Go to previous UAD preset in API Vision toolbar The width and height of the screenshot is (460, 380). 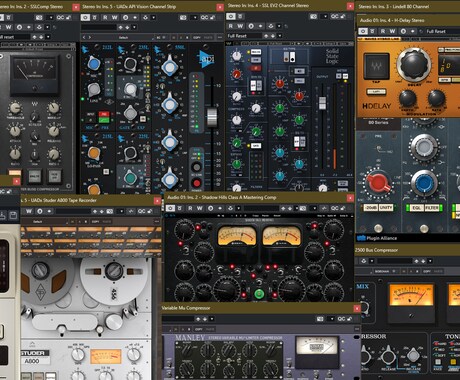[84, 37]
